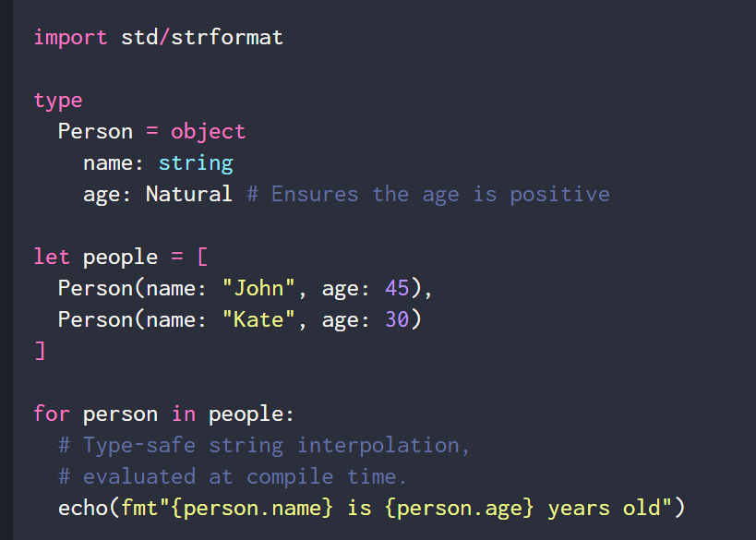The width and height of the screenshot is (756, 540).
Task: Click the number 30
Action: coord(397,319)
